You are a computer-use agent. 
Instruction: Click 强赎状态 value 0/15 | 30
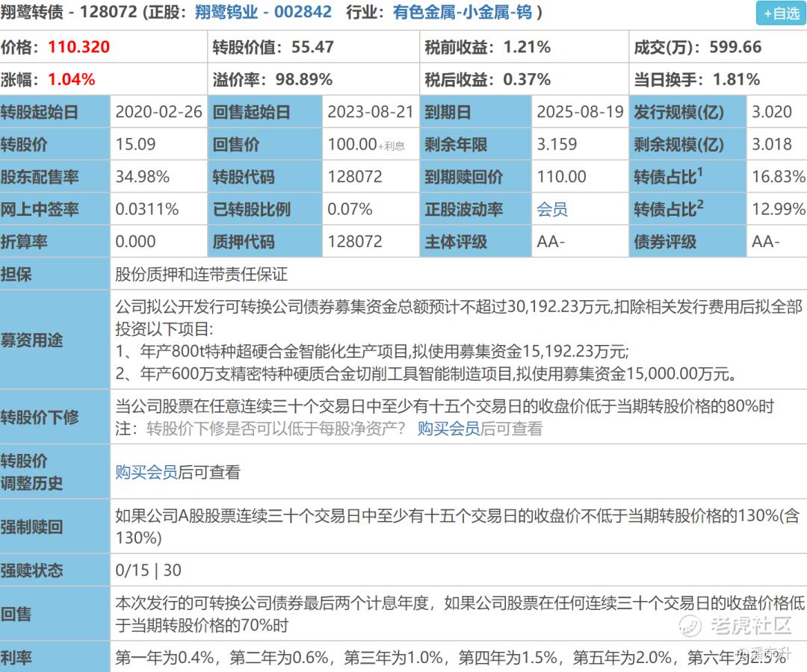(148, 570)
